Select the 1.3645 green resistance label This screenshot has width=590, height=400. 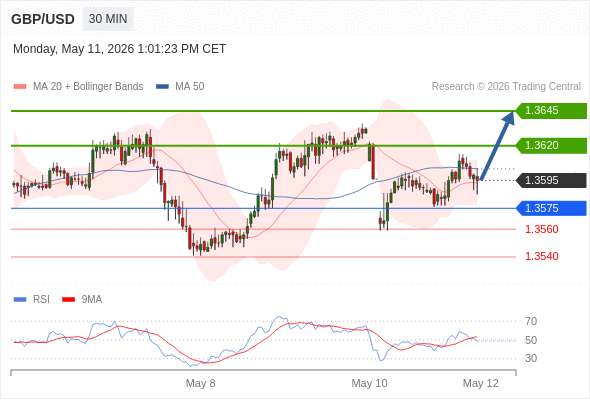(x=551, y=111)
